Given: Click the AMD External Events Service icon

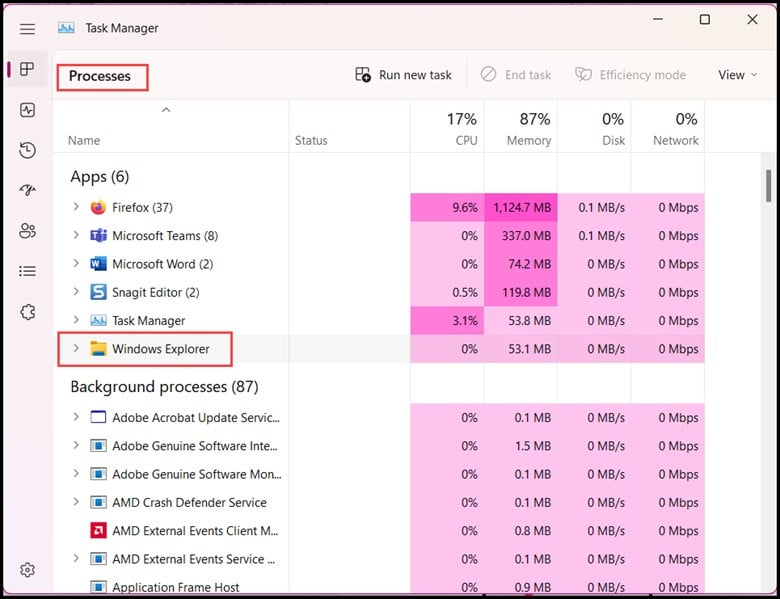Looking at the screenshot, I should (x=98, y=559).
